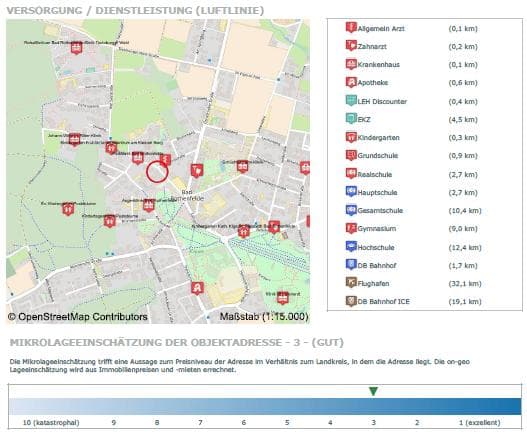Click the Apotheke legend icon
Image resolution: width=527 pixels, height=435 pixels.
pyautogui.click(x=351, y=82)
